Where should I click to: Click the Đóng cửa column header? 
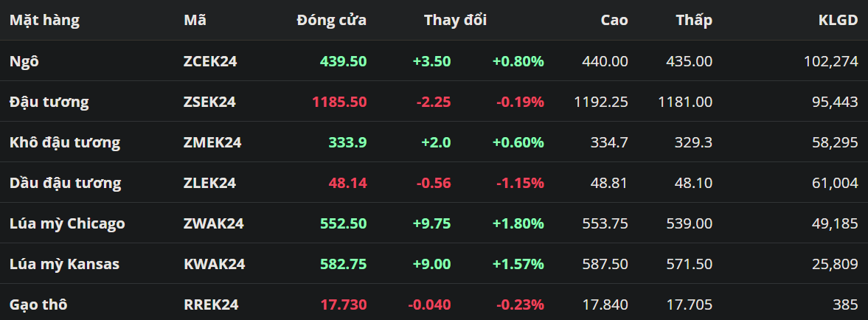(x=331, y=21)
